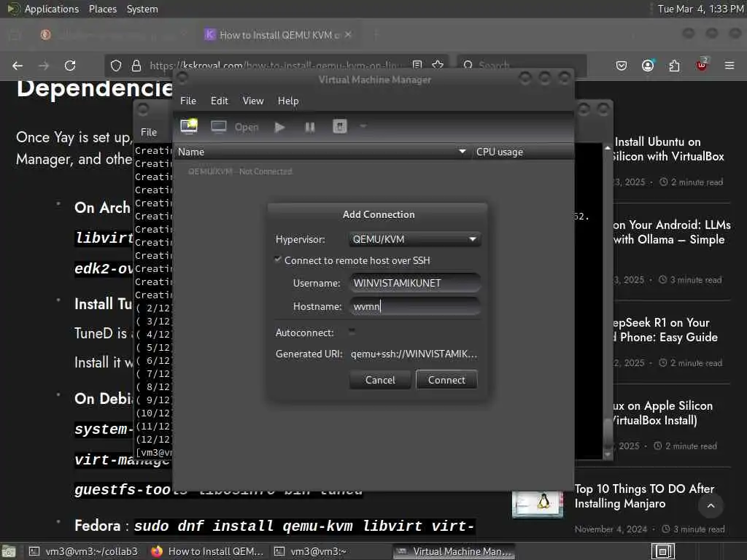Click the extensions puzzle icon
This screenshot has width=747, height=560.
(x=674, y=66)
